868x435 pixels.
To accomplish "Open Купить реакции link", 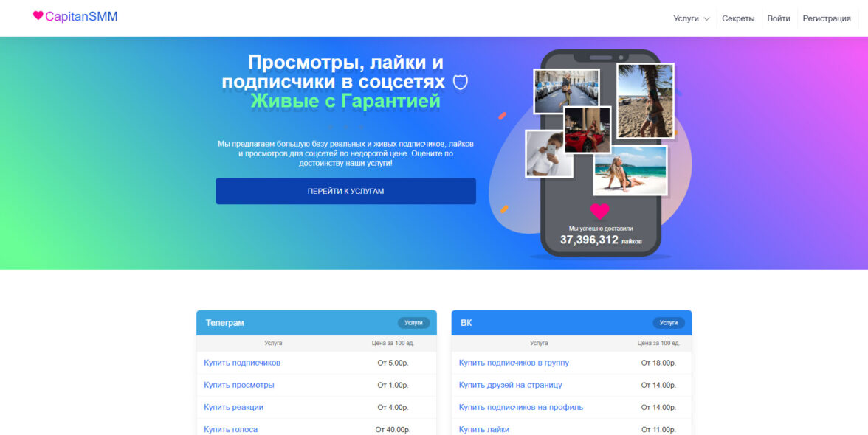I will (233, 408).
